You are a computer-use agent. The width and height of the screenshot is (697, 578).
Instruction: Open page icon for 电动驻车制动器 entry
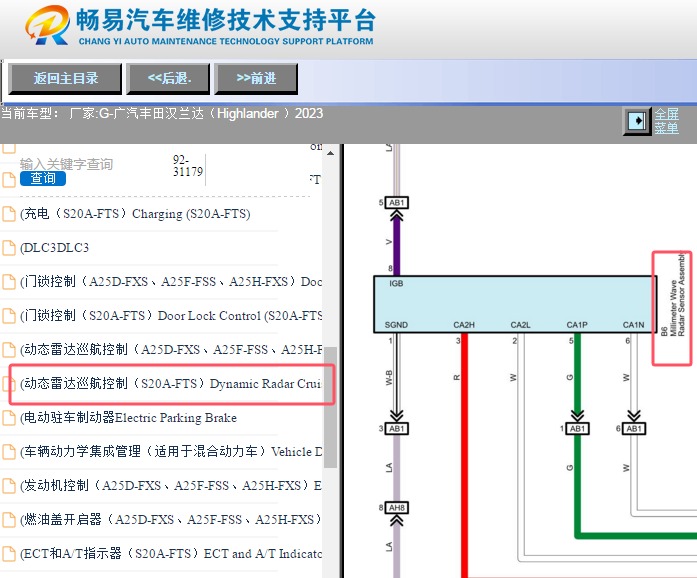8,417
